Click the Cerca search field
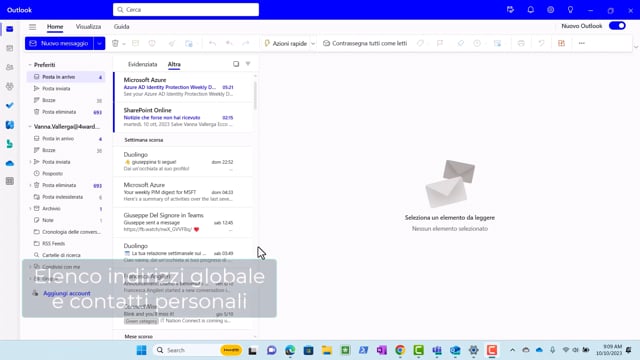This screenshot has height=360, width=640. pyautogui.click(x=186, y=9)
